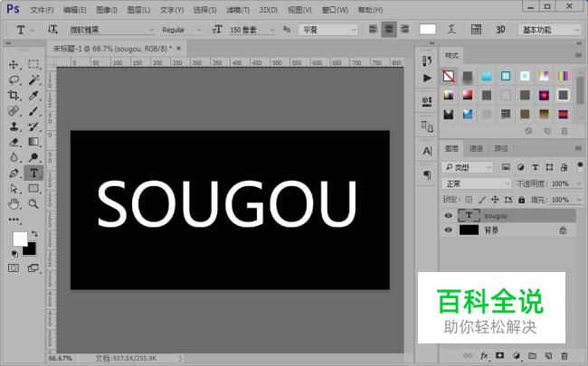Select the Hand tool

point(14,204)
